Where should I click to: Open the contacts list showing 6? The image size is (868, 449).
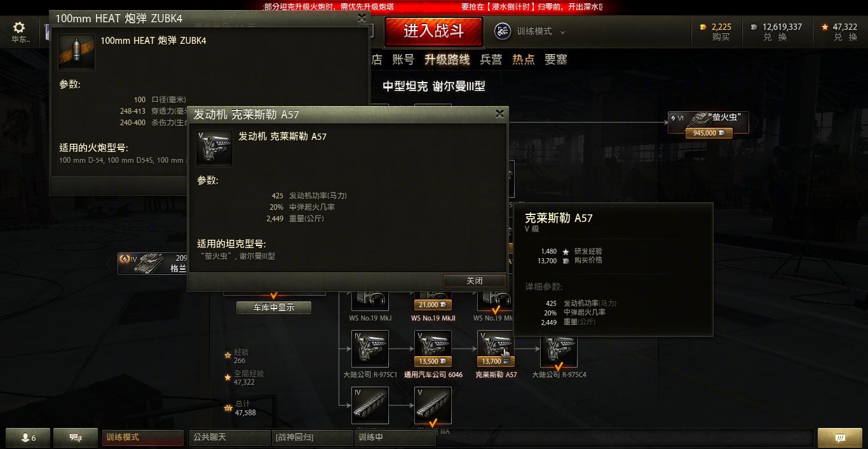tap(28, 438)
